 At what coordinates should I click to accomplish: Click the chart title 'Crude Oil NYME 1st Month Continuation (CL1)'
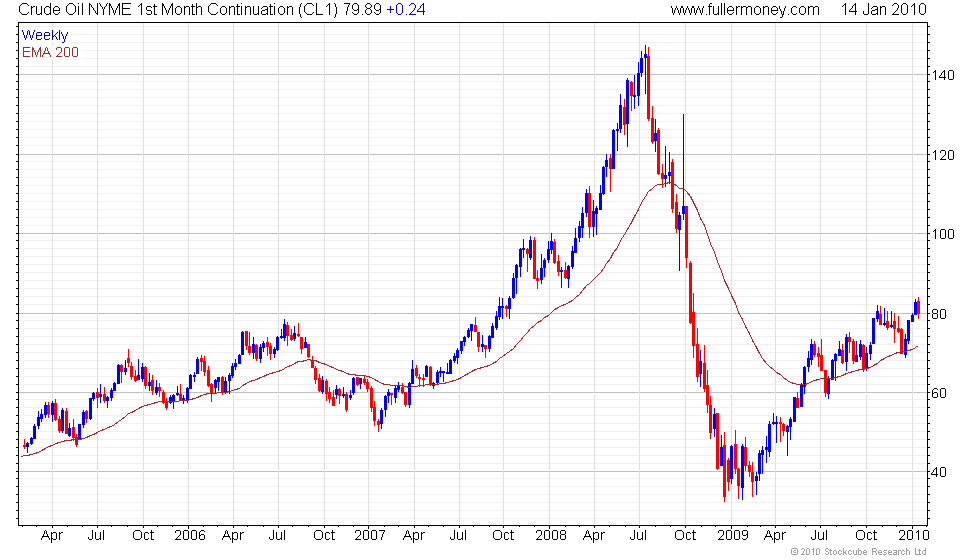pyautogui.click(x=178, y=10)
